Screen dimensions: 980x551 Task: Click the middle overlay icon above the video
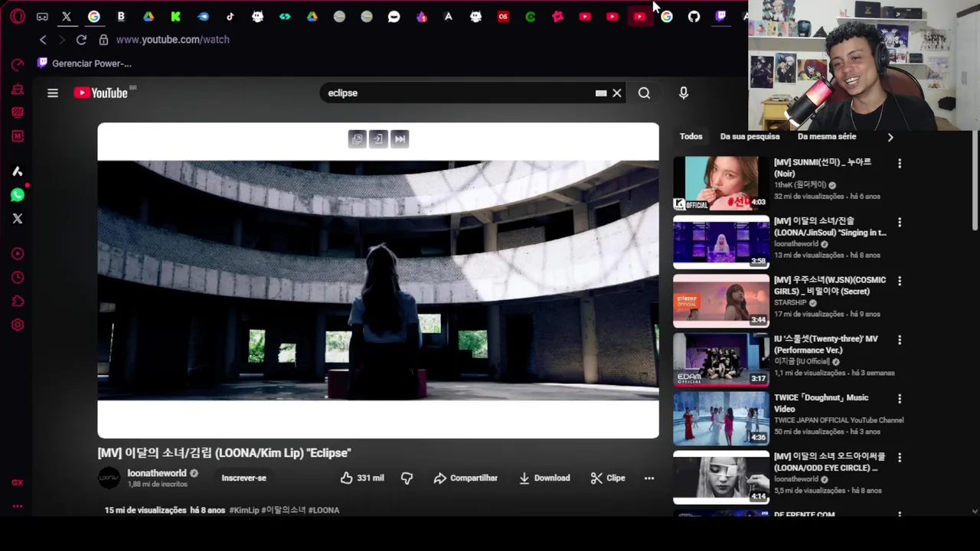(x=378, y=139)
